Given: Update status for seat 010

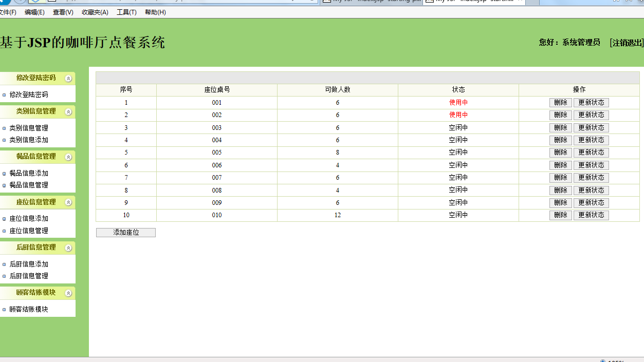Looking at the screenshot, I should pyautogui.click(x=591, y=215).
